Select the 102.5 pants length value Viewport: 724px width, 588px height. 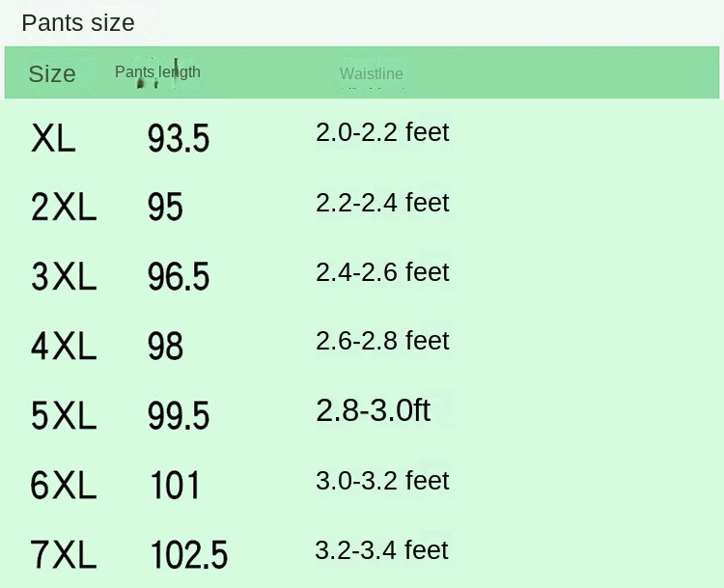189,555
